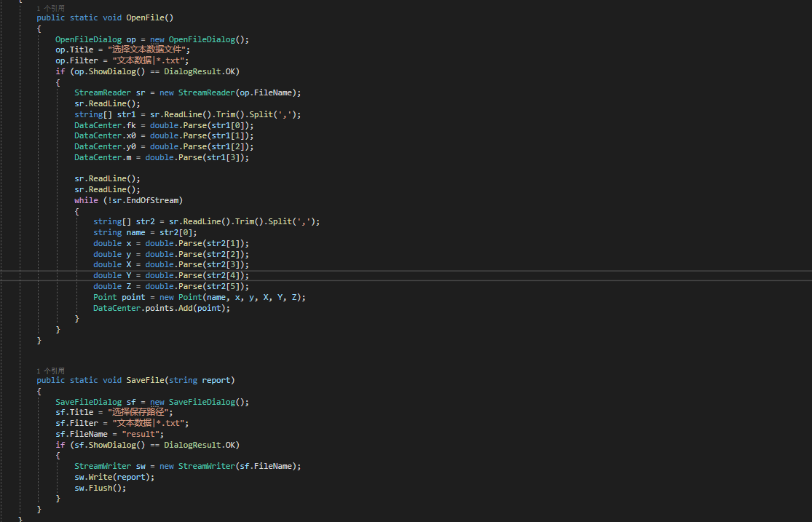Click the 'DataCenter.points.Add(point);' line
Image resolution: width=812 pixels, height=522 pixels.
pos(162,308)
